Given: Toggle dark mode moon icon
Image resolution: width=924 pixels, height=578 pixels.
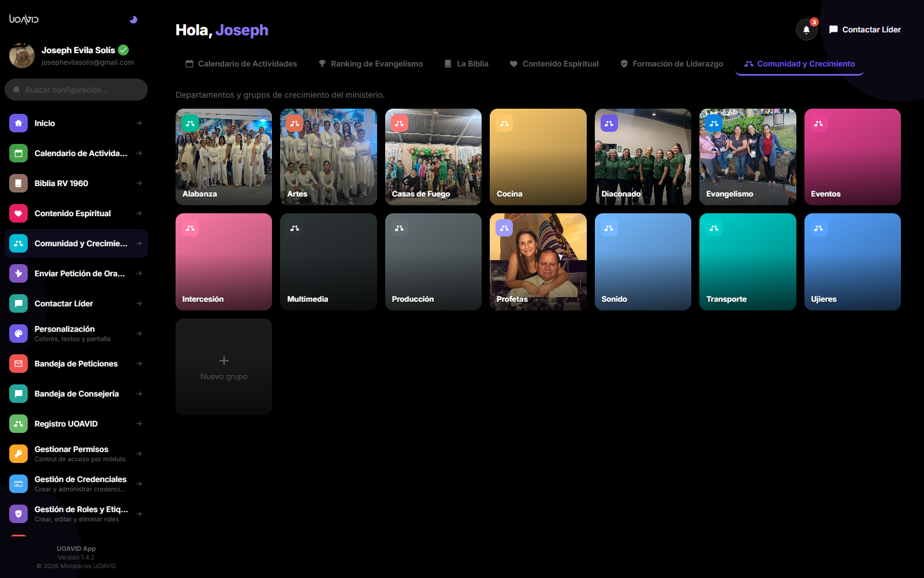Looking at the screenshot, I should coord(133,20).
